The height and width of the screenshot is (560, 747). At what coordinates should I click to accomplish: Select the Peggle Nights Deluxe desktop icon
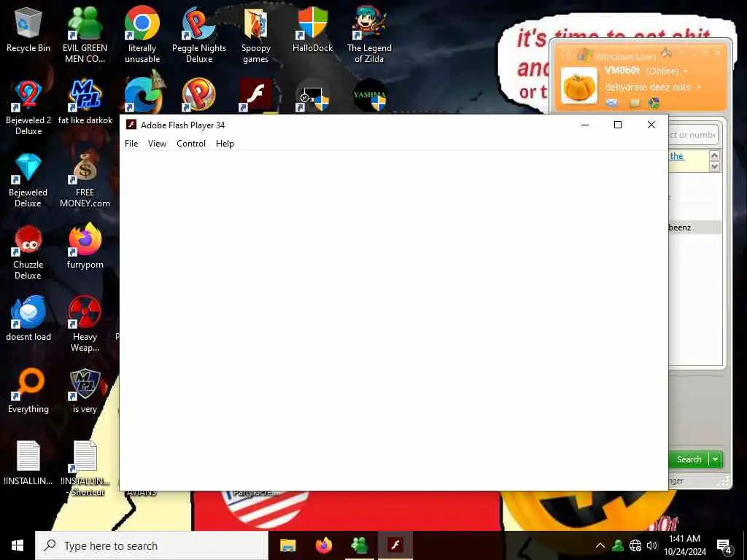coord(198,34)
